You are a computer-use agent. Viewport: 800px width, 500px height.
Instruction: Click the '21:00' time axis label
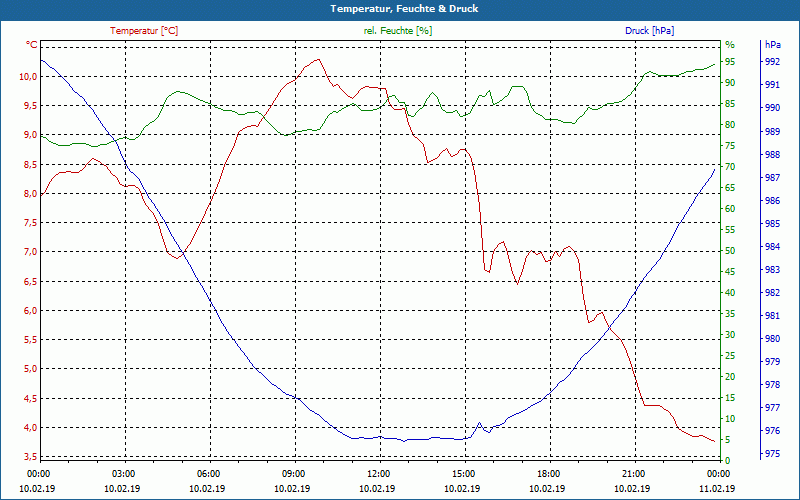[633, 473]
